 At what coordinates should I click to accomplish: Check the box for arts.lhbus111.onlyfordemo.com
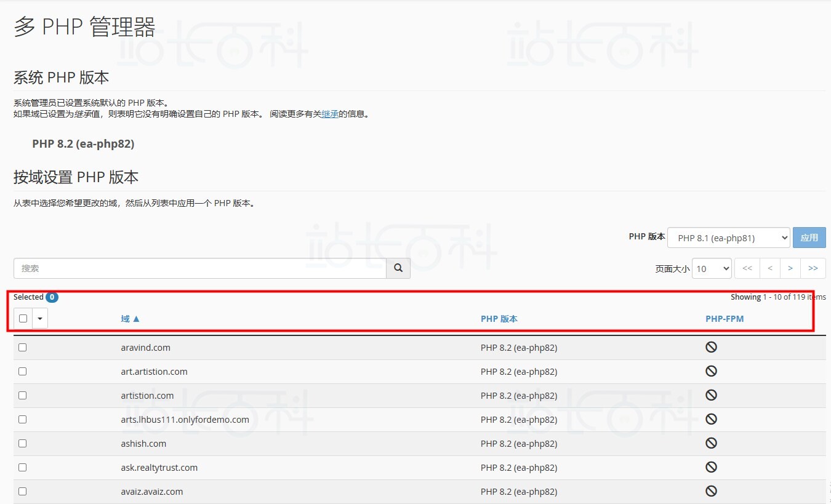click(23, 420)
